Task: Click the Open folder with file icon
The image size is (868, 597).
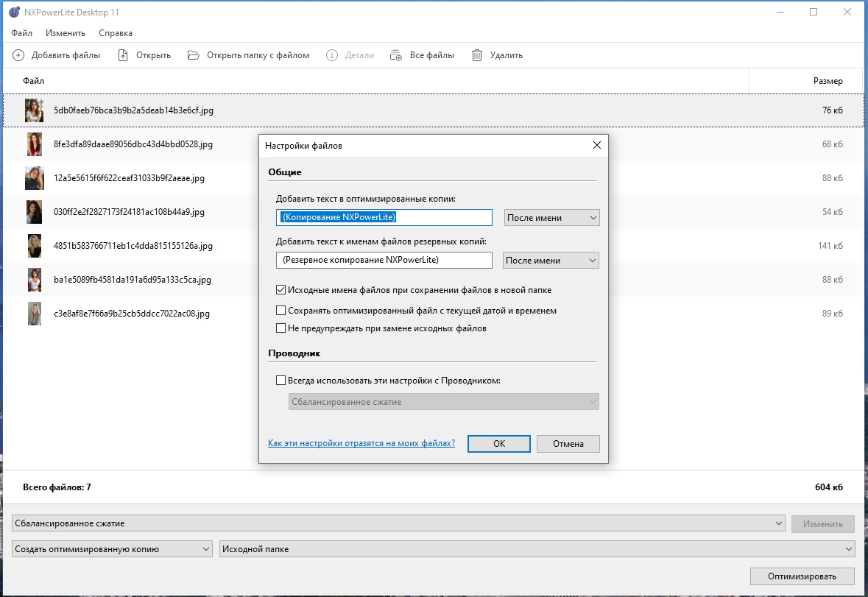Action: click(x=193, y=55)
